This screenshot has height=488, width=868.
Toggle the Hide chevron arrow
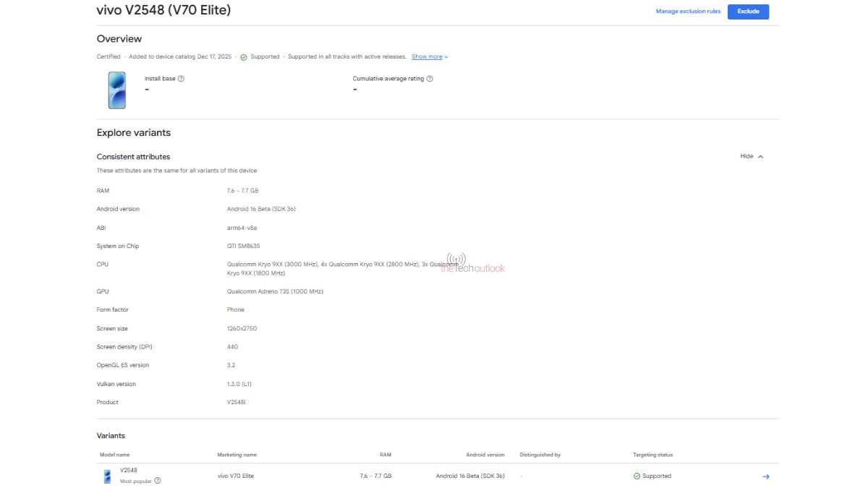[x=761, y=155]
